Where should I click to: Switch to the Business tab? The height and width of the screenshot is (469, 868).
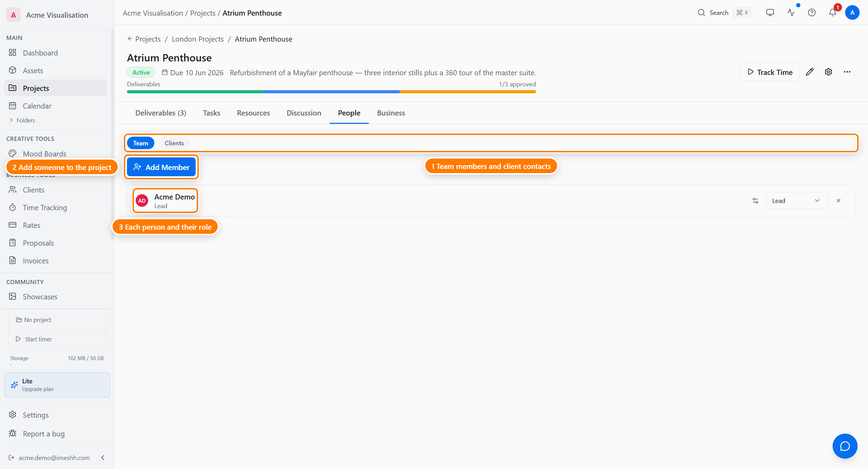point(391,113)
